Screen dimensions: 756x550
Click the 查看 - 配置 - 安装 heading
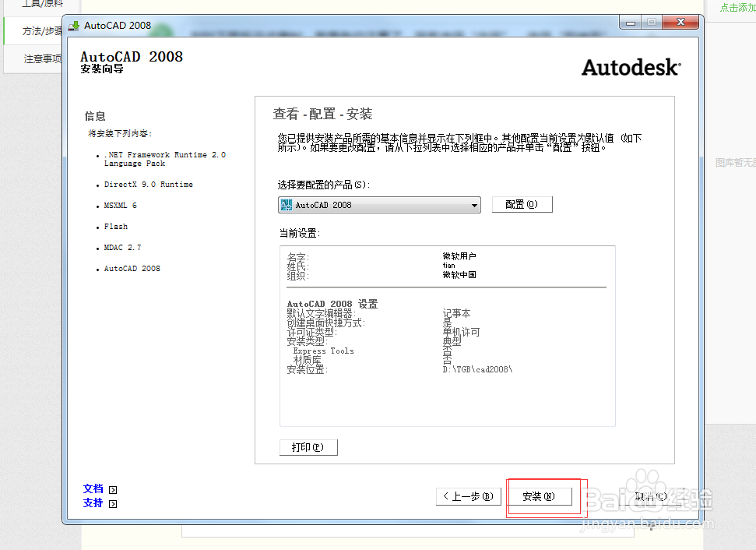[322, 114]
